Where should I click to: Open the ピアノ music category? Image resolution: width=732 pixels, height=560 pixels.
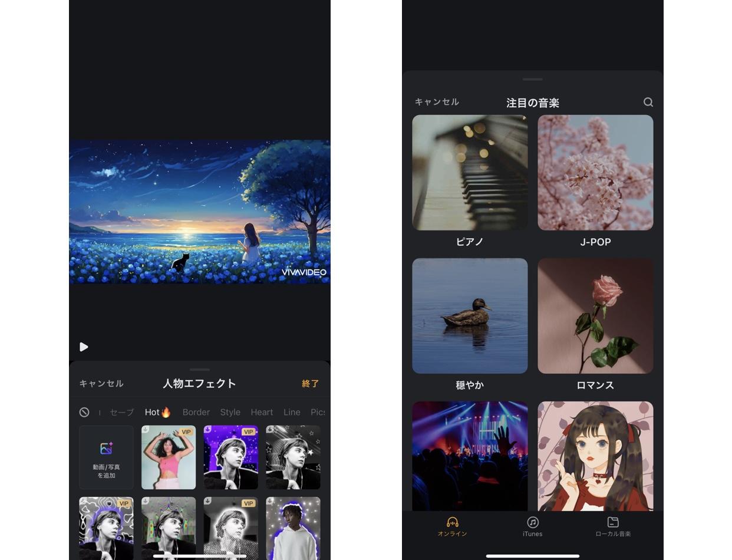(x=470, y=173)
